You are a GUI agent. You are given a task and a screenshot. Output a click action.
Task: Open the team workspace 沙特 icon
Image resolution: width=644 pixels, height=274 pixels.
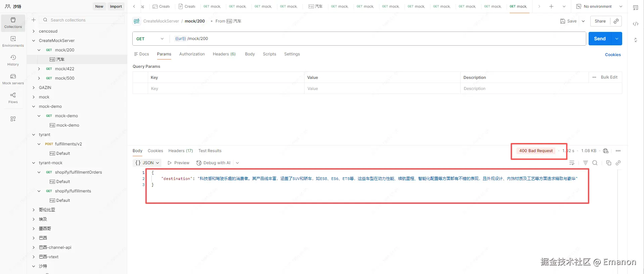[x=8, y=6]
